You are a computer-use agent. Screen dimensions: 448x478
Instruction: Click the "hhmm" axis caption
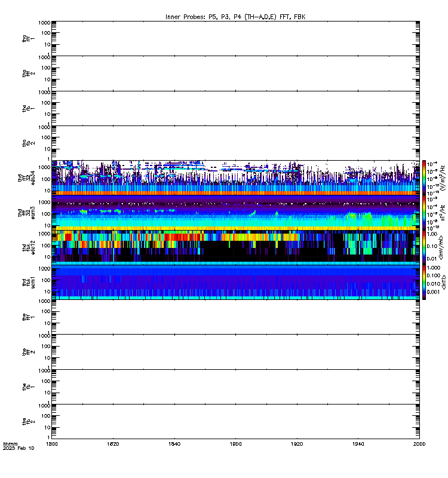(10, 444)
